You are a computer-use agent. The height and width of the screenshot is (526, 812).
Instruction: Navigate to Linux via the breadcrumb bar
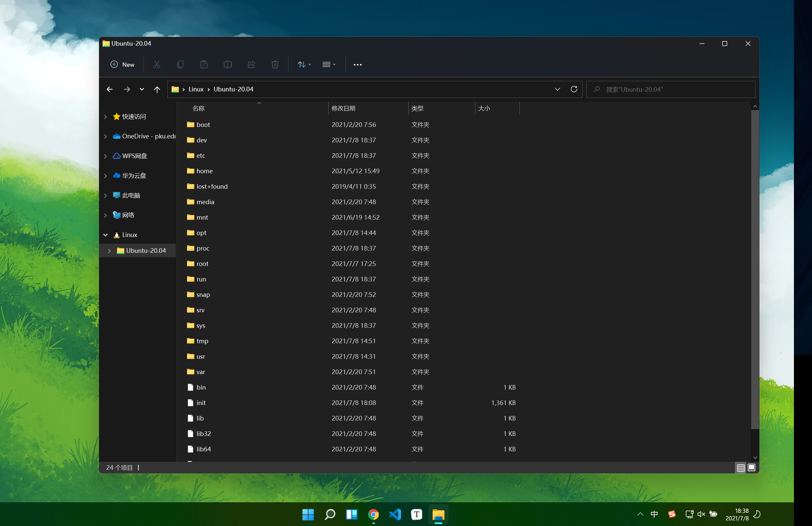point(196,89)
